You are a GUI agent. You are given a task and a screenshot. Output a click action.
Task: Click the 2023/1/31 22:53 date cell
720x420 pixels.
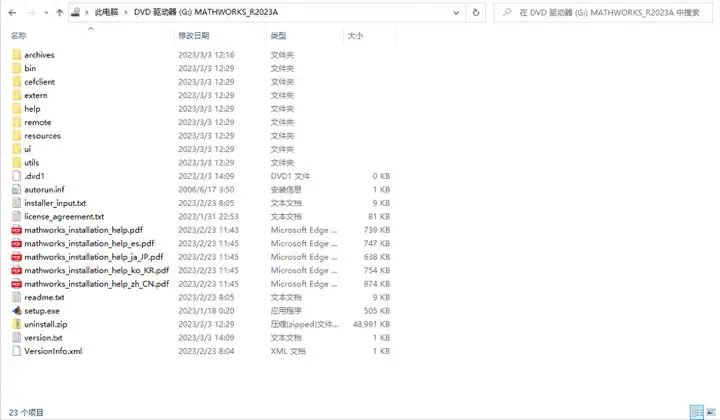point(208,217)
